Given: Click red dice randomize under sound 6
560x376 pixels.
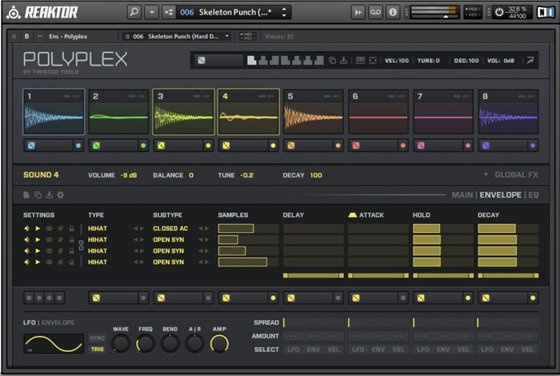Looking at the screenshot, I should point(356,146).
